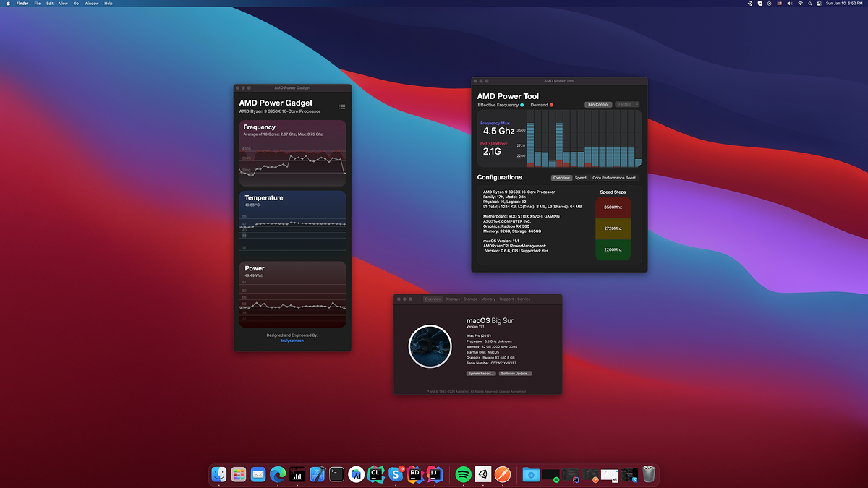Open Finder from the Dock

[x=219, y=474]
